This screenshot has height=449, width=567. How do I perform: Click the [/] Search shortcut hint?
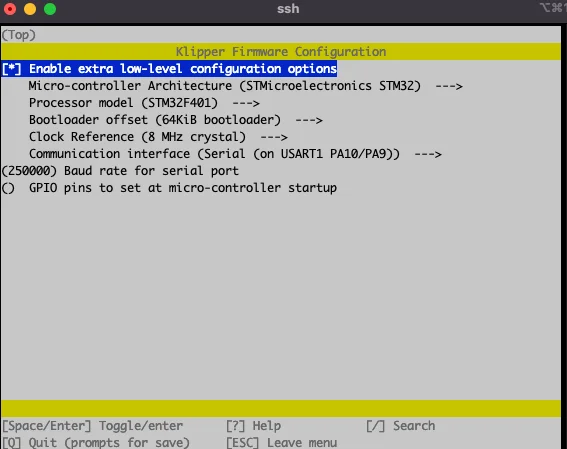(401, 426)
